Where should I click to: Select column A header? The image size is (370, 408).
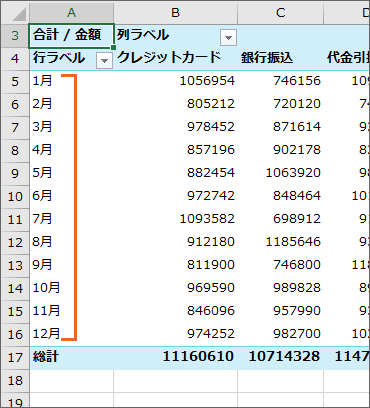point(71,13)
